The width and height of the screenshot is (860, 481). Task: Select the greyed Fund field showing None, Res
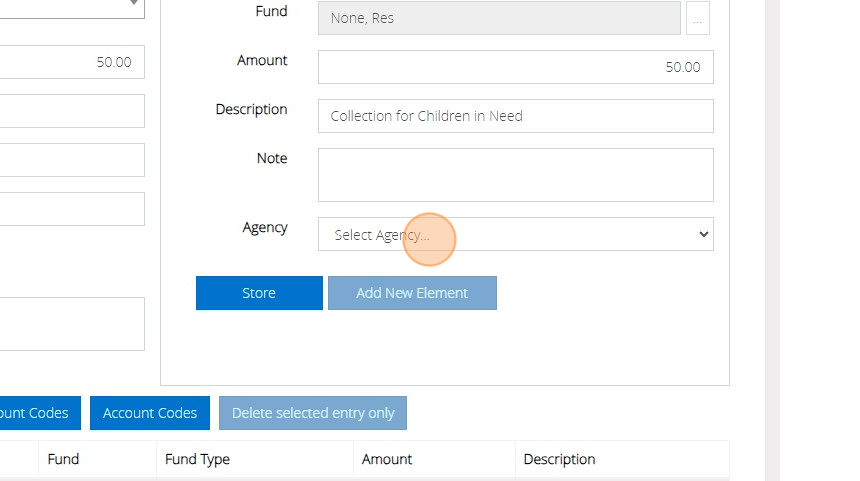[499, 18]
